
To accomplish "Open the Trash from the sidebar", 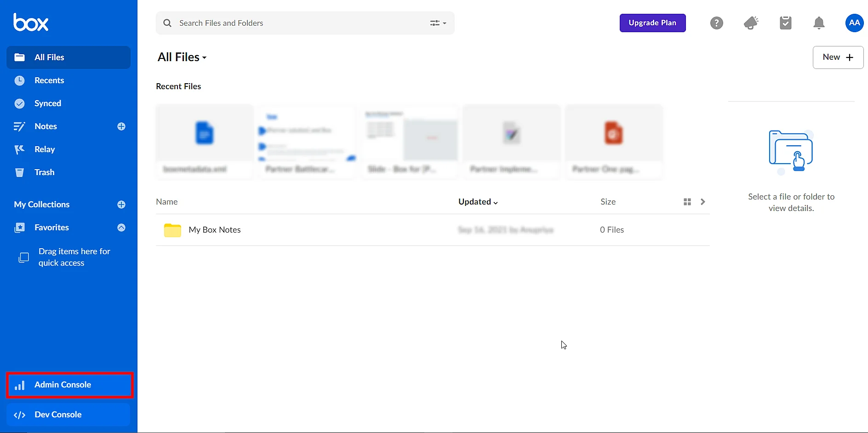I will [44, 172].
